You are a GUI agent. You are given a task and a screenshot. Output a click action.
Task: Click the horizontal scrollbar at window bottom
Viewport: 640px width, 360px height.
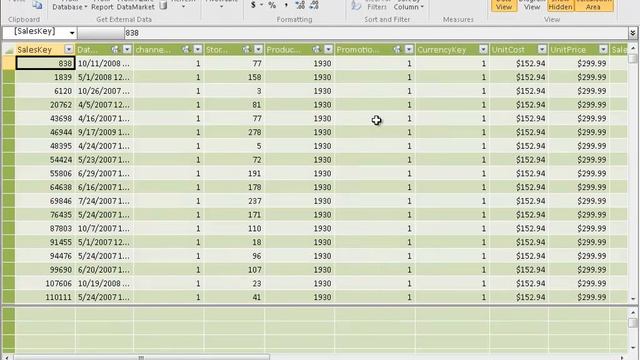coord(141,358)
